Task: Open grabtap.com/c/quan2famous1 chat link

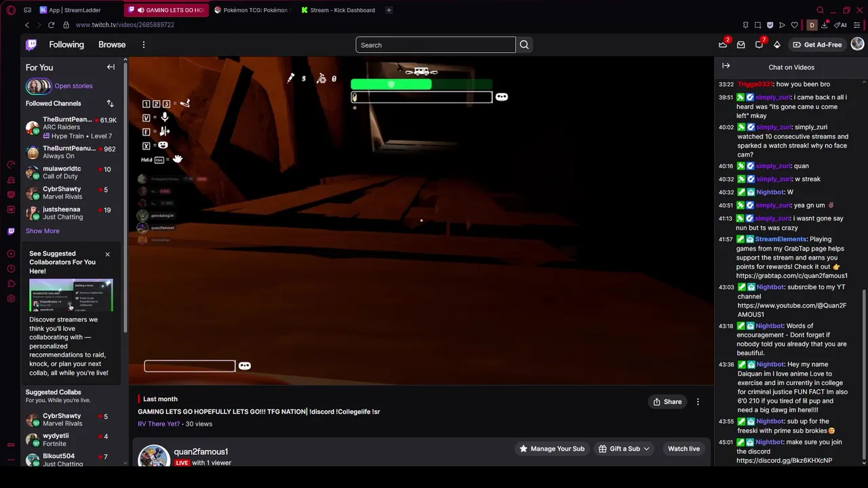Action: coord(791,276)
